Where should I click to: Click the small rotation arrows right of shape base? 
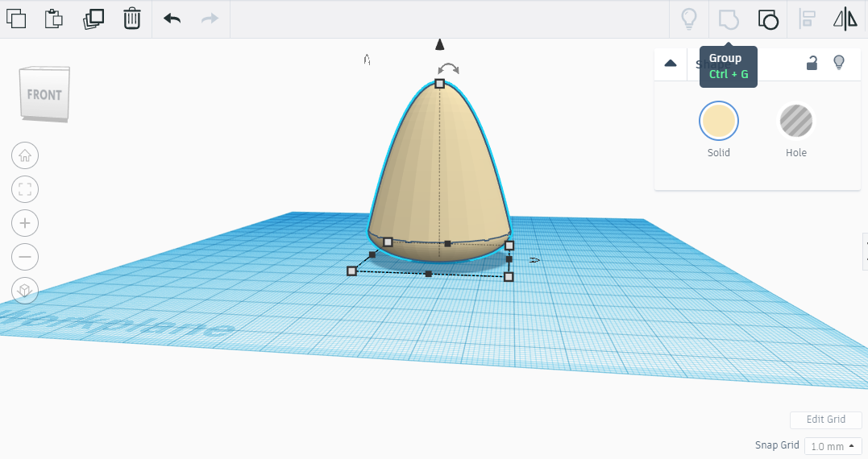point(534,260)
